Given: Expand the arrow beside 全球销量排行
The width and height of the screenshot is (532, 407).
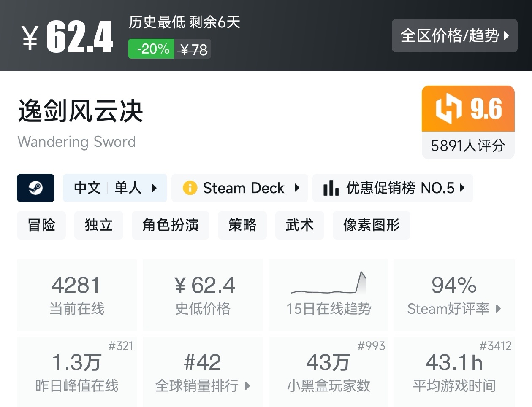Looking at the screenshot, I should coord(247,386).
